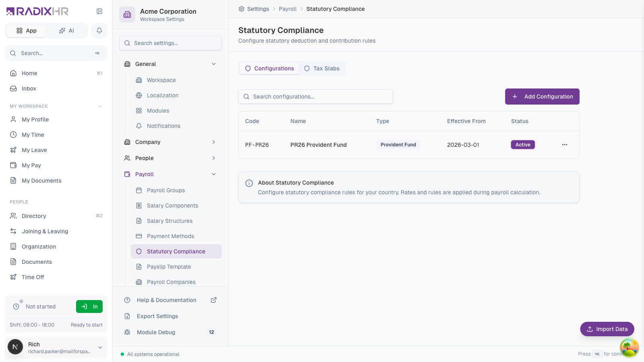Viewport: 644px width, 362px height.
Task: Switch to AI mode toggle
Action: (66, 31)
